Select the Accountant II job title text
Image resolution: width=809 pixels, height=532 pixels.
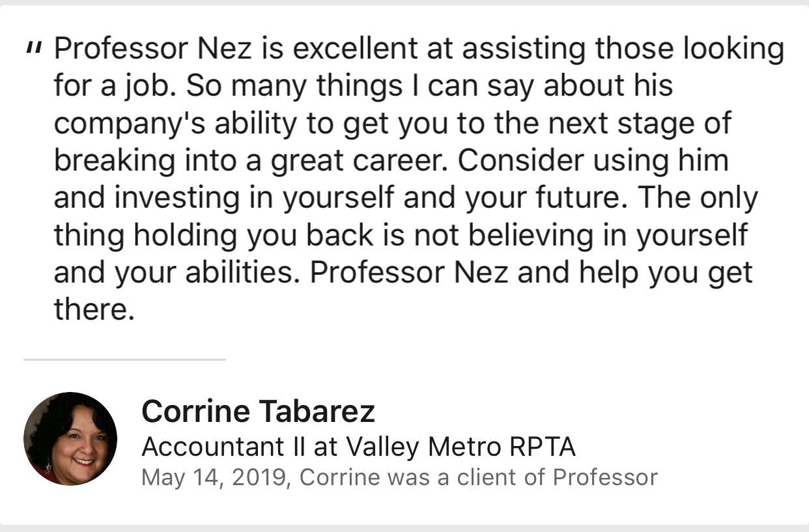[223, 447]
